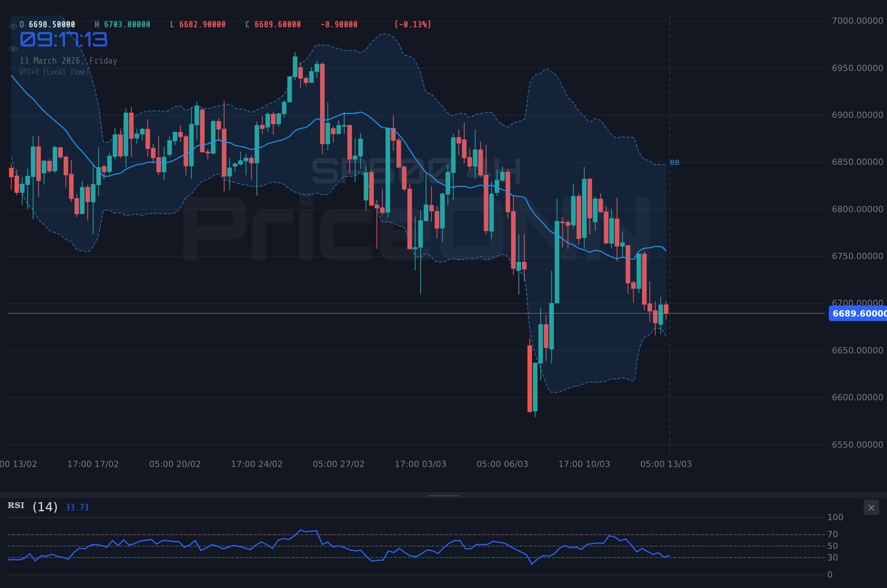887x588 pixels.
Task: Click the open value 6698.50000
Action: (x=52, y=24)
